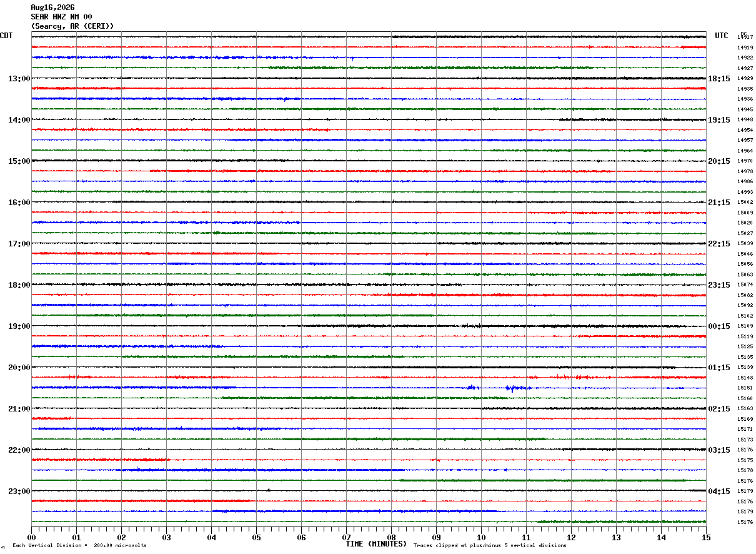Click the DC offset value 15002
This screenshot has width=756, height=554.
745,203
